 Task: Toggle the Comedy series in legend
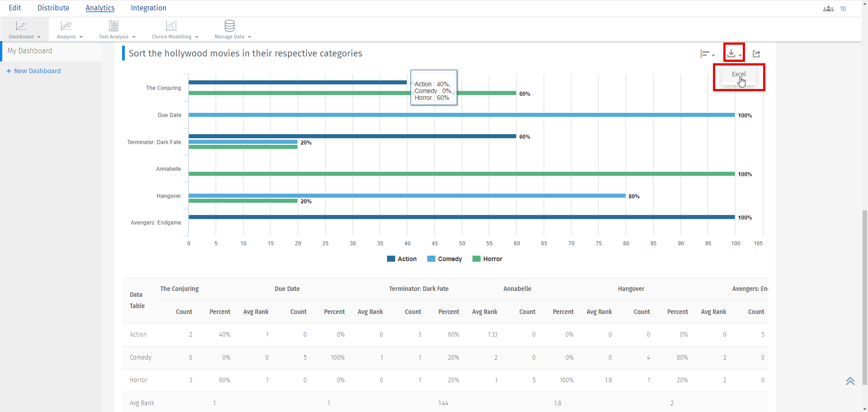click(444, 259)
